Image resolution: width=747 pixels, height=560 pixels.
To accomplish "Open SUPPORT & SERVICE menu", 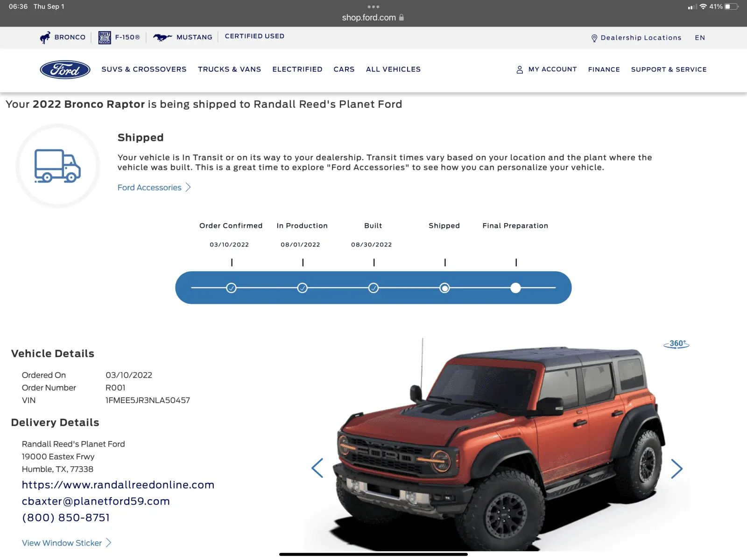I will pyautogui.click(x=669, y=70).
